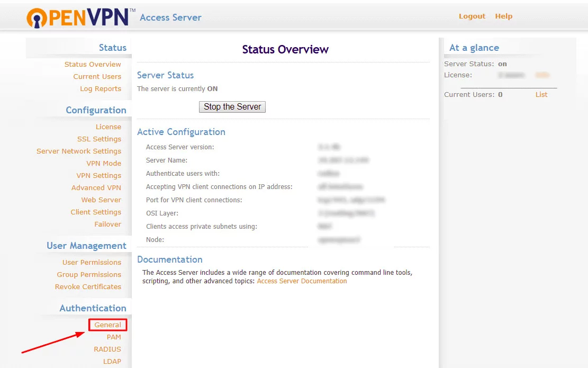Open LDAP authentication page
The image size is (588, 368).
(x=112, y=362)
